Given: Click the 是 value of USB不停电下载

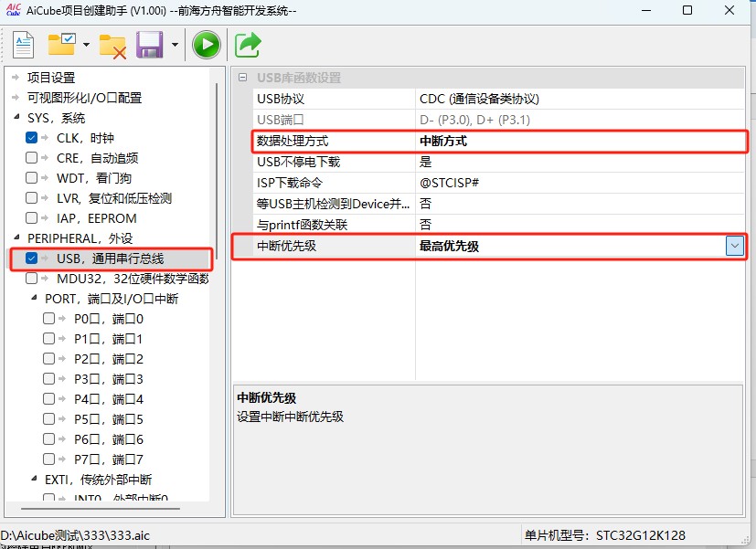Looking at the screenshot, I should click(425, 162).
